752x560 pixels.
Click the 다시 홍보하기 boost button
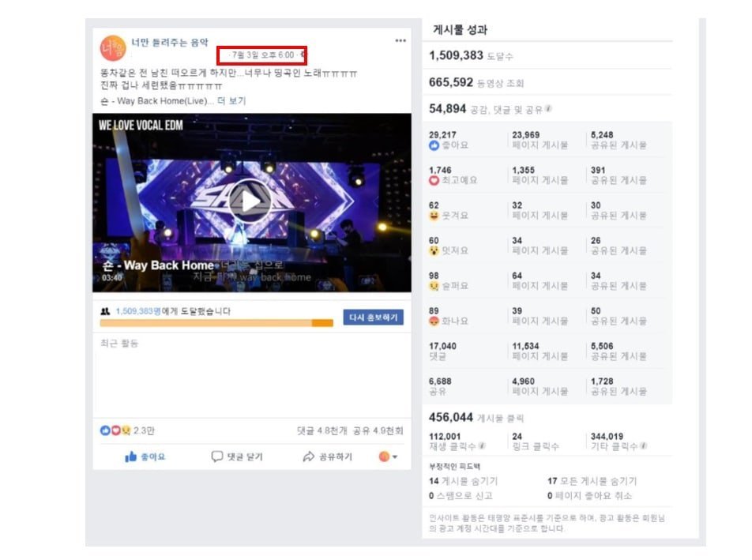point(373,318)
